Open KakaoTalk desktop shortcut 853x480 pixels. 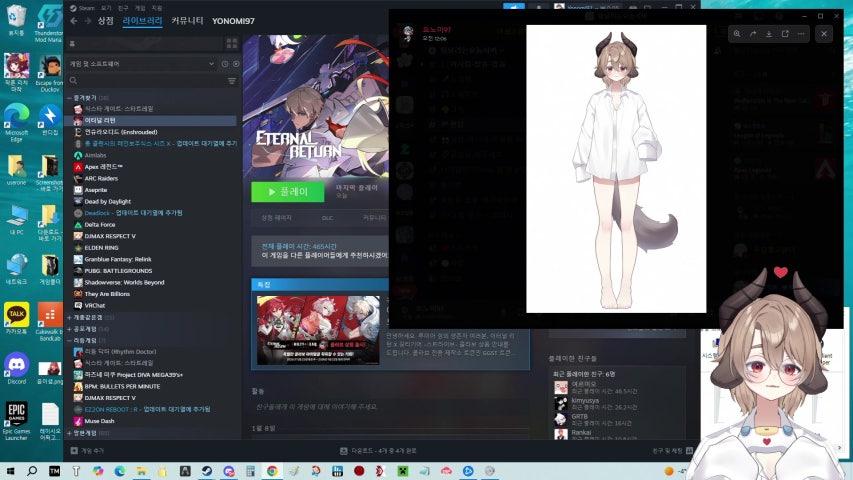pos(17,318)
